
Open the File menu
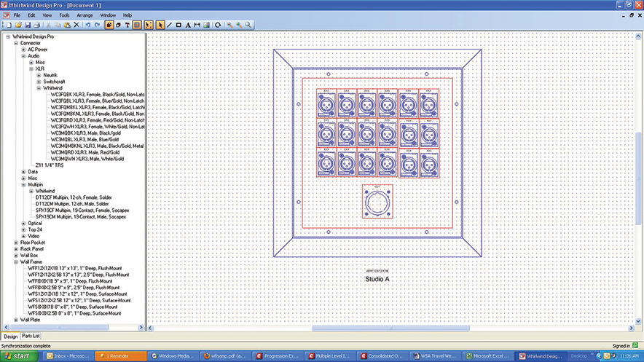(x=17, y=15)
